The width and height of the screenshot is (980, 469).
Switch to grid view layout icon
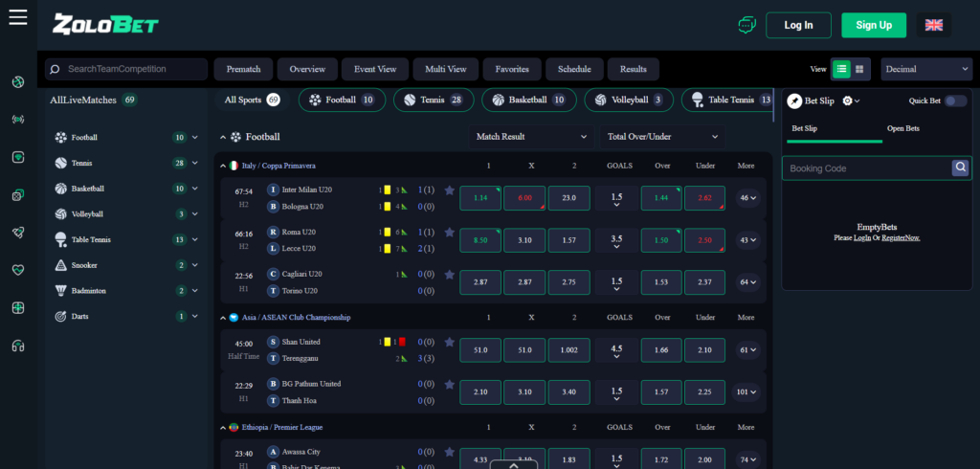[859, 69]
